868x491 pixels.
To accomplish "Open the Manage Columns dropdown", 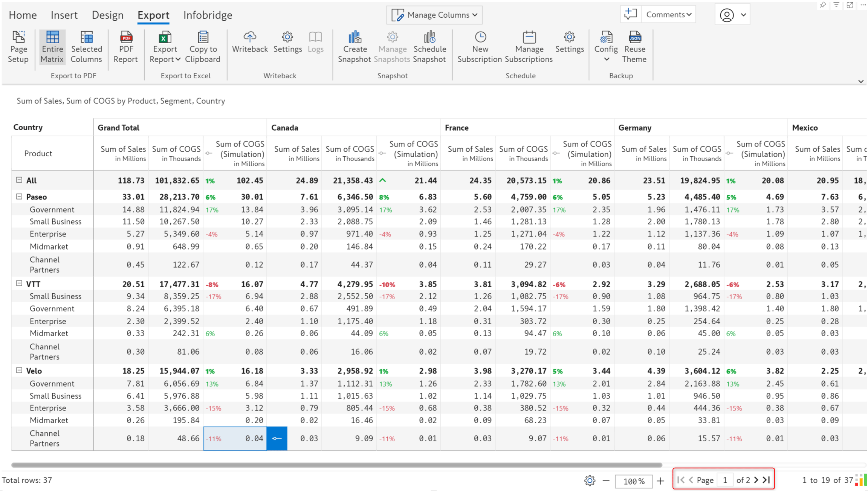I will click(434, 15).
